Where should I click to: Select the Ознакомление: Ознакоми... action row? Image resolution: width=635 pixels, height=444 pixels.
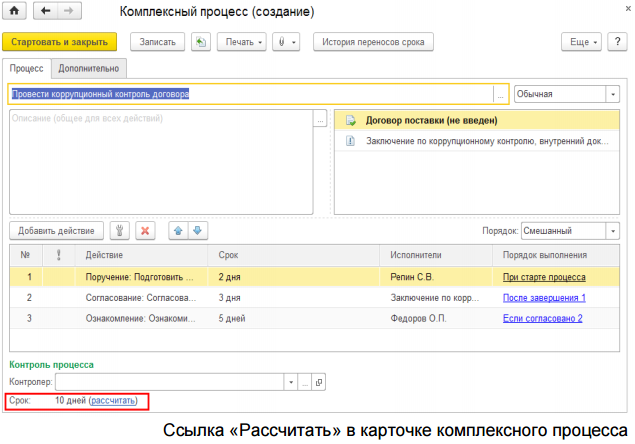(x=314, y=318)
